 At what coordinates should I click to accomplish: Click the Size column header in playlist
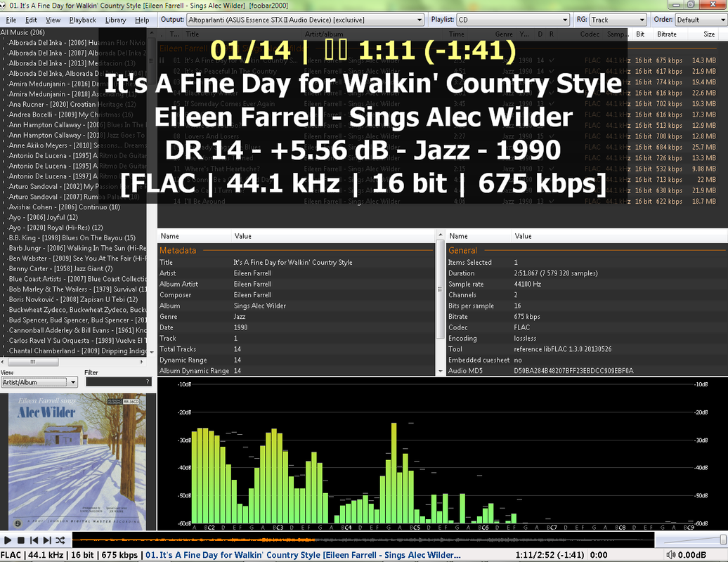pyautogui.click(x=709, y=34)
